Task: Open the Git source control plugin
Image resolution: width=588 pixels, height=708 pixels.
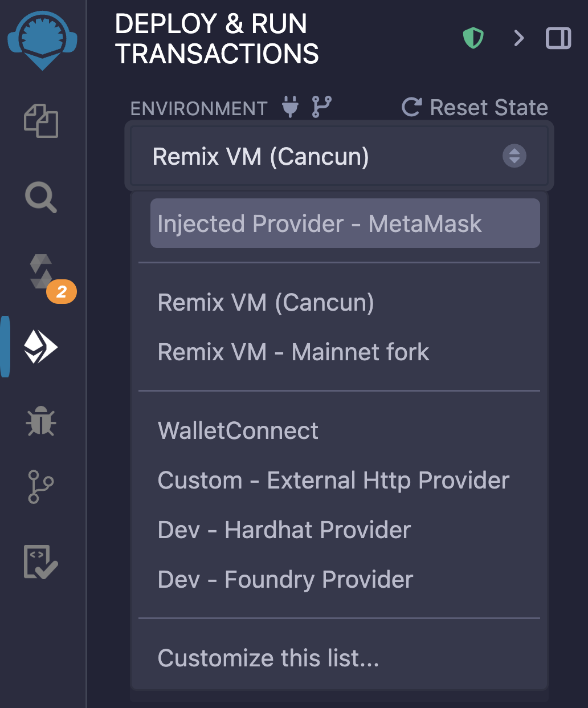Action: click(41, 486)
